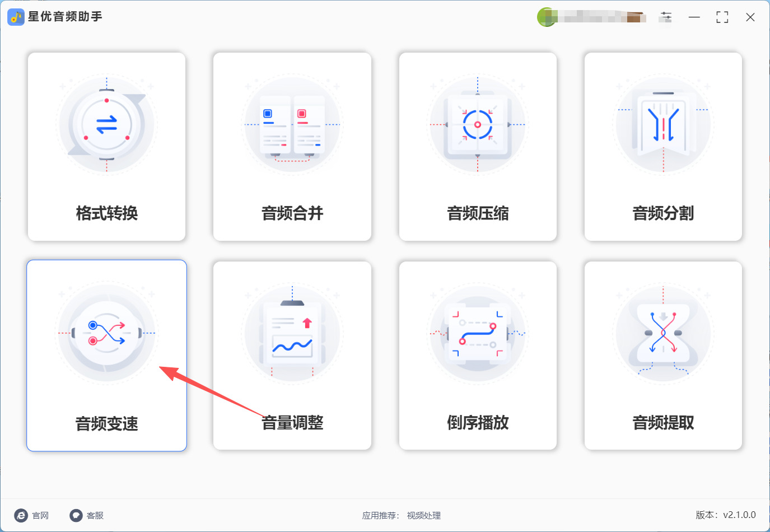The image size is (770, 532).
Task: Open the 视频处理 recommended app link
Action: pyautogui.click(x=424, y=516)
